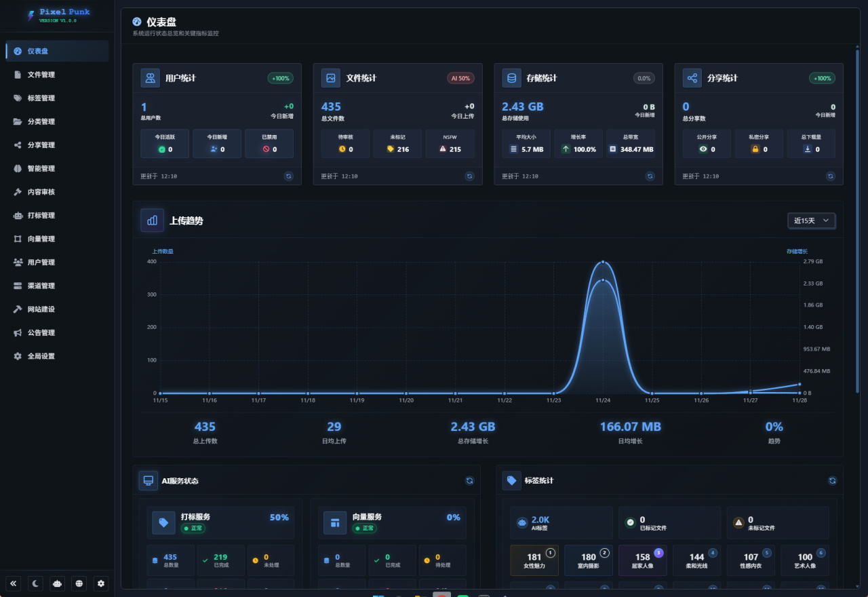Open settings gear in sidebar footer
The image size is (868, 597).
click(101, 583)
